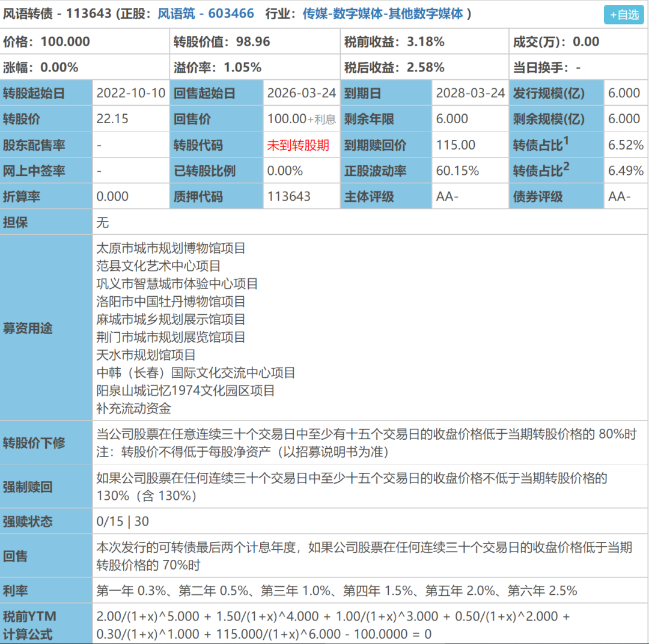The width and height of the screenshot is (649, 644).
Task: Click the 网上中签率 label cell
Action: coord(46,171)
